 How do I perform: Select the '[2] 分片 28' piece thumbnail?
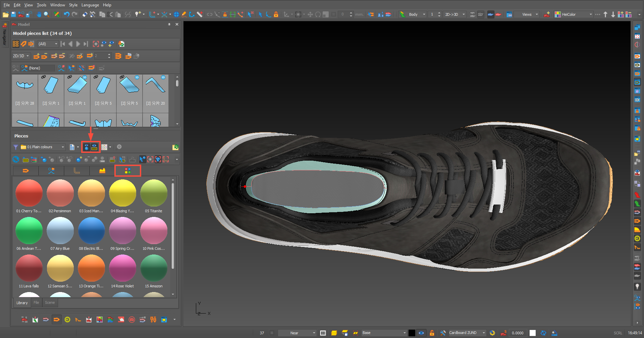click(25, 91)
